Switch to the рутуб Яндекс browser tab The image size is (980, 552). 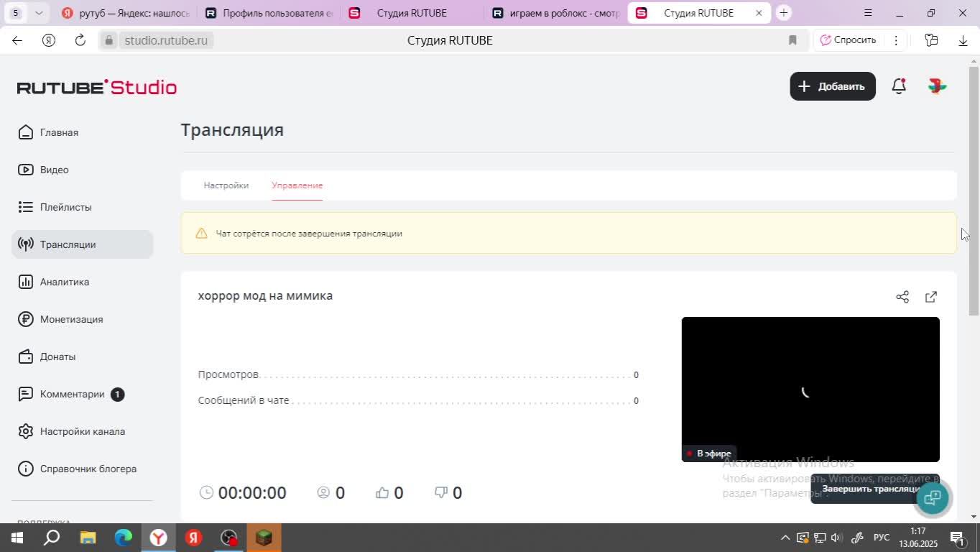point(125,13)
